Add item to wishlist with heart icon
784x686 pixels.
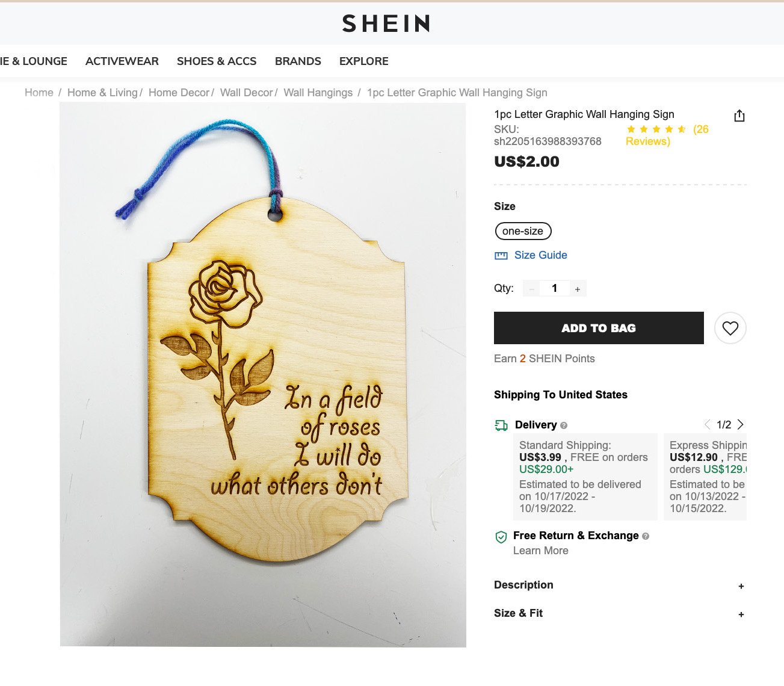point(730,328)
